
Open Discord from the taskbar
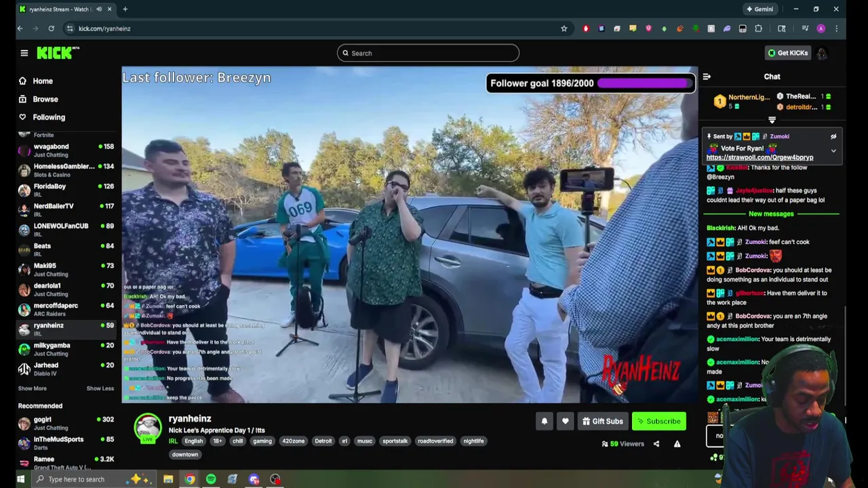pos(254,479)
